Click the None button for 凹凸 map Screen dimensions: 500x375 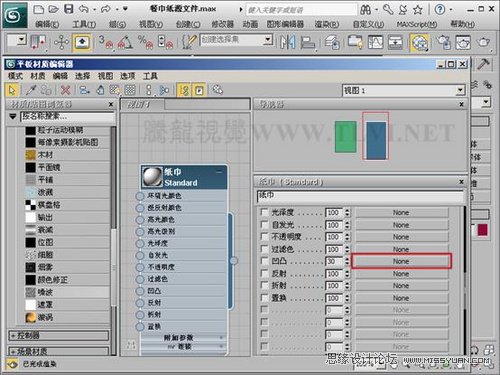(401, 261)
